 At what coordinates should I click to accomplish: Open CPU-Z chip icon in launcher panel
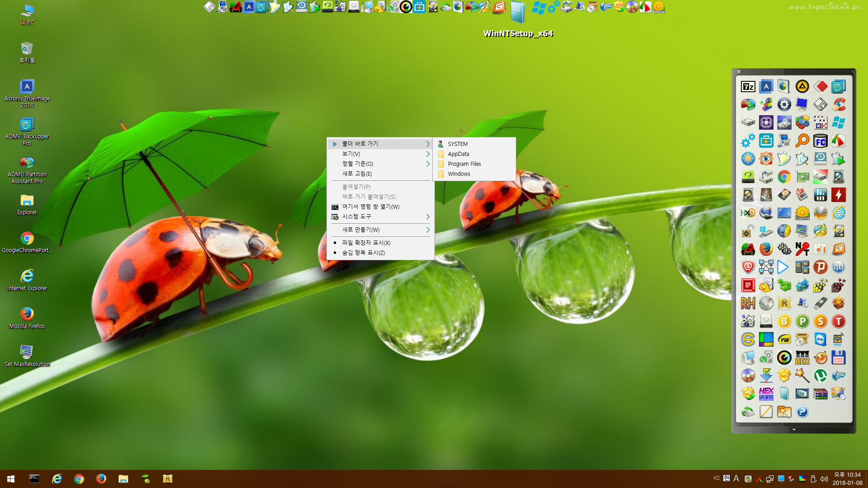click(766, 122)
